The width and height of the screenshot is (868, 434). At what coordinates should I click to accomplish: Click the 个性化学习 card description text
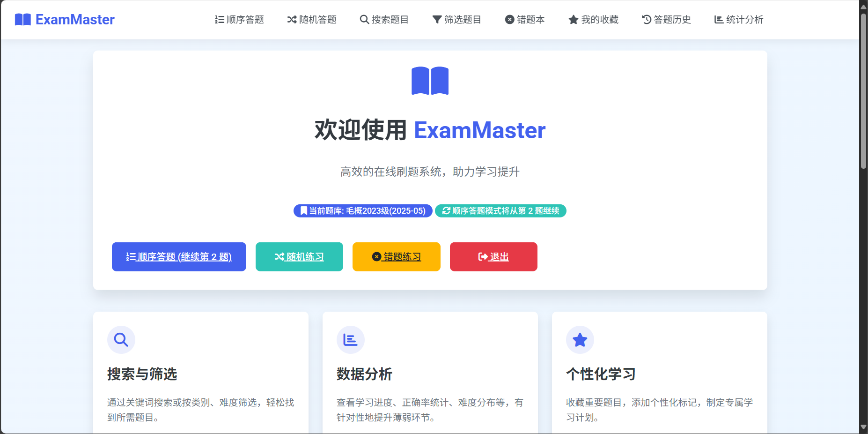[660, 410]
